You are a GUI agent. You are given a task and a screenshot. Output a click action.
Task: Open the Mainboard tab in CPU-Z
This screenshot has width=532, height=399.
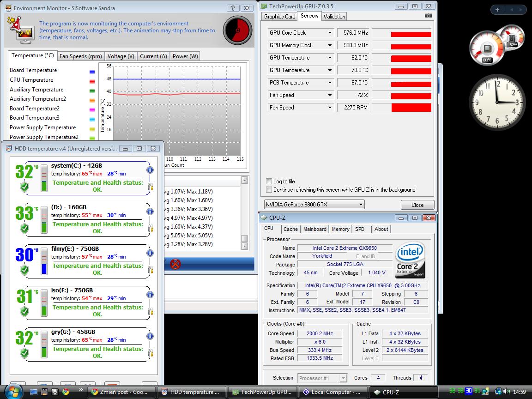(x=314, y=229)
